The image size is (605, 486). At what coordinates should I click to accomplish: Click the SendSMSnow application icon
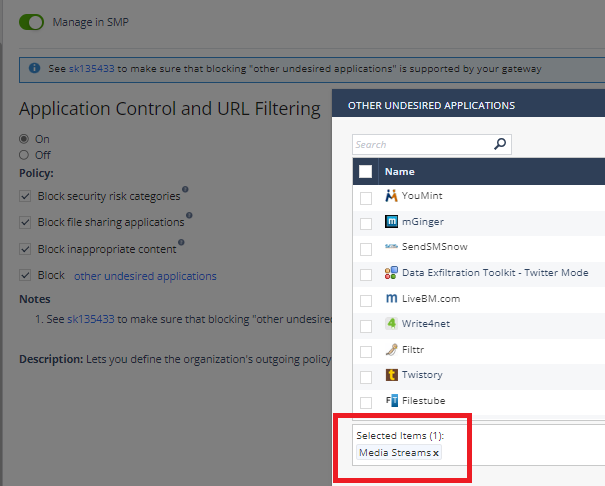tap(392, 247)
